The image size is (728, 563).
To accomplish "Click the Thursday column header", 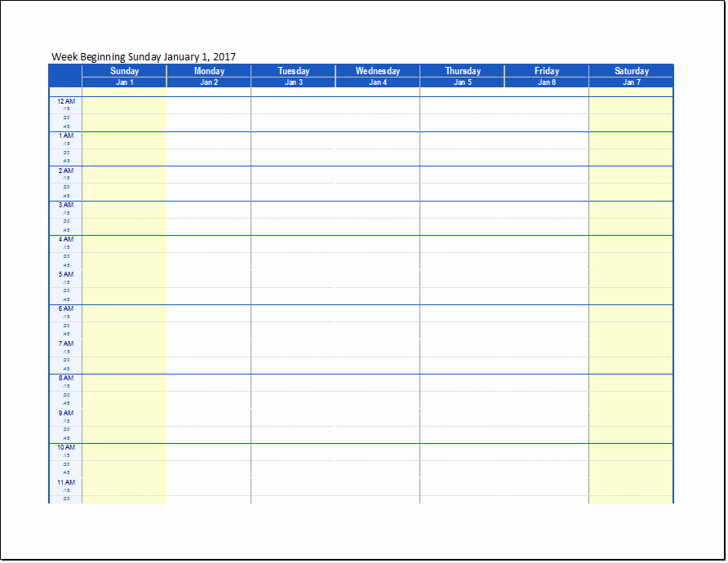I will coord(463,70).
